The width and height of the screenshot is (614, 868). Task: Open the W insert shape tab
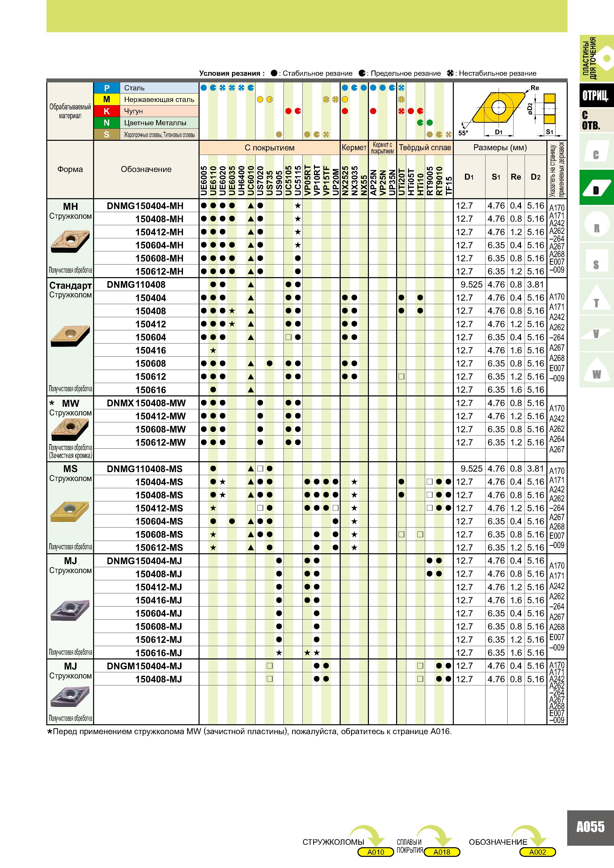pos(596,369)
